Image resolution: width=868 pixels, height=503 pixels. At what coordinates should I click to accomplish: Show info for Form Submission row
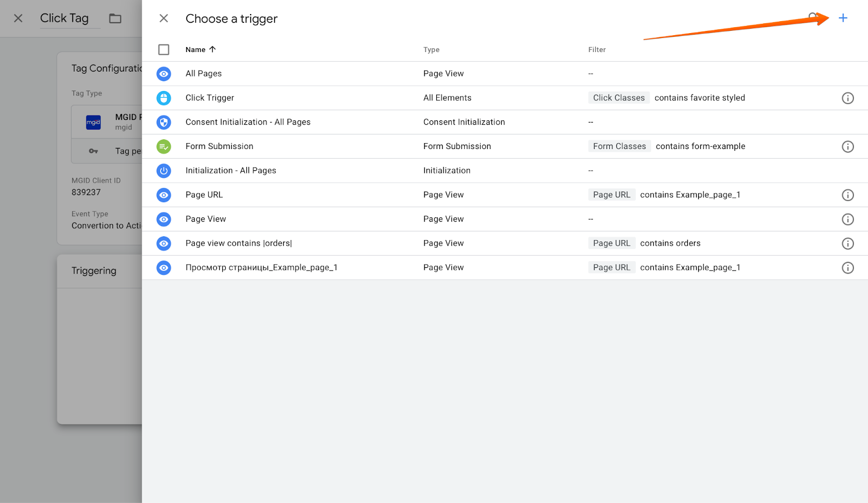tap(847, 147)
